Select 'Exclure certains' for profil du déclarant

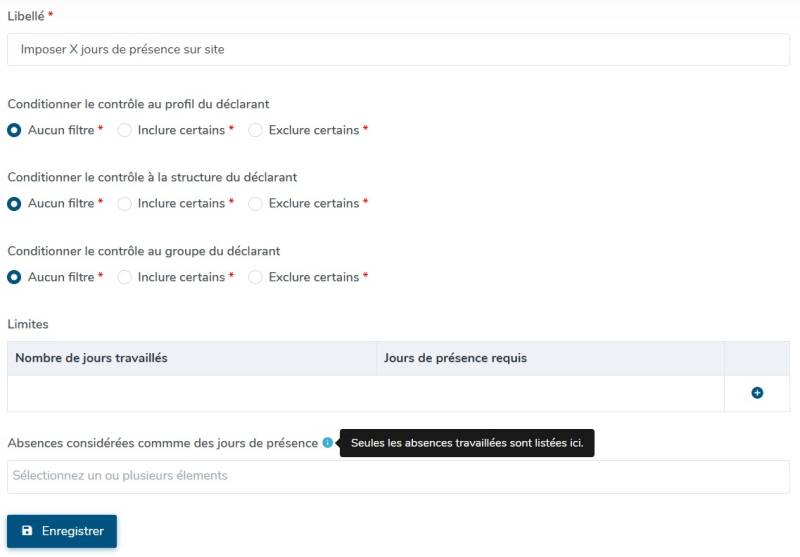[x=255, y=130]
